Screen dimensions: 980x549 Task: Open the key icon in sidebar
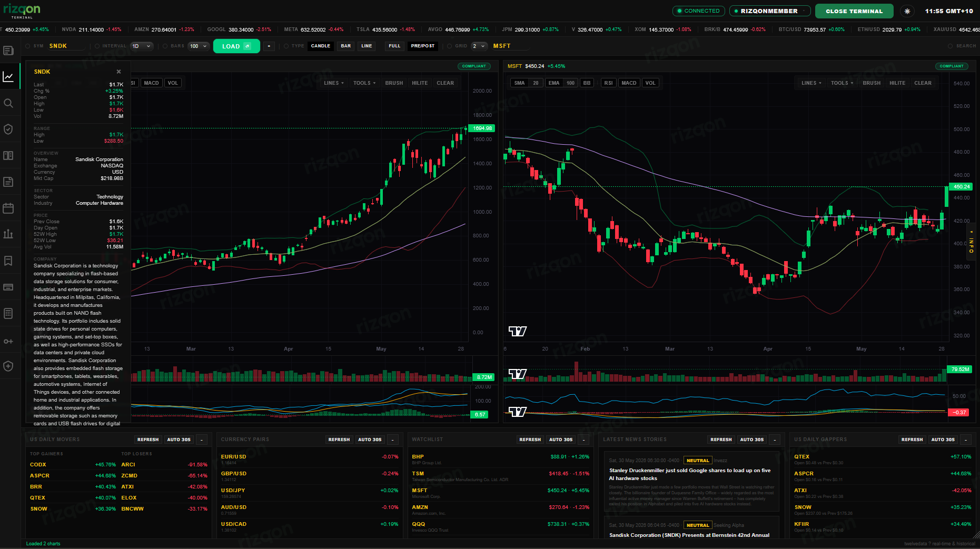coord(8,342)
